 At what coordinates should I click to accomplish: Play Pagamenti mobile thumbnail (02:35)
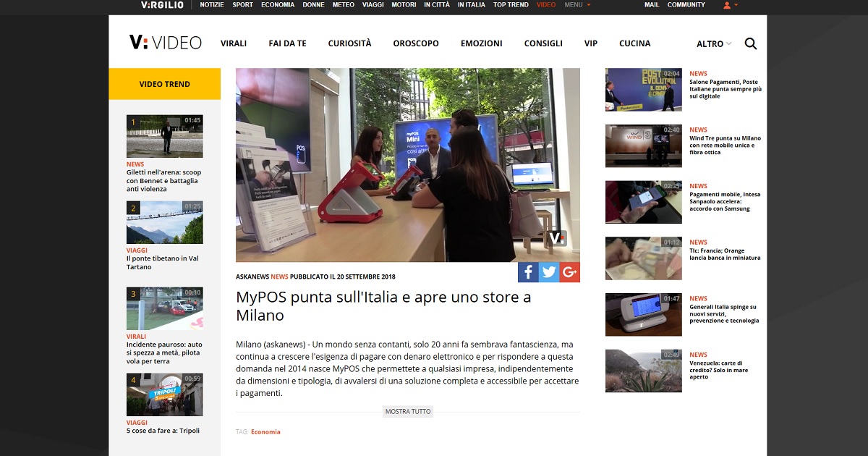tap(644, 203)
